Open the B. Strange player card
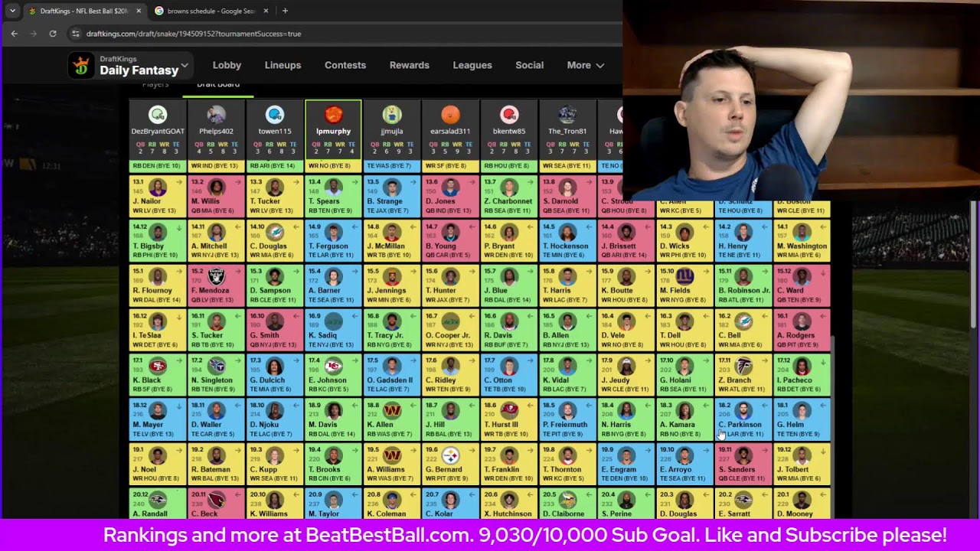This screenshot has height=551, width=980. pos(392,196)
